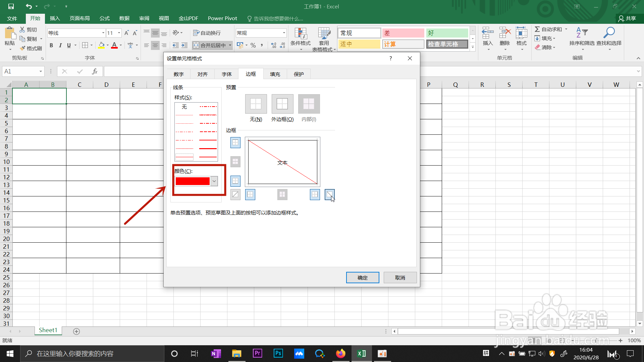Switch to the 填充 tab
This screenshot has height=362, width=644.
(275, 74)
